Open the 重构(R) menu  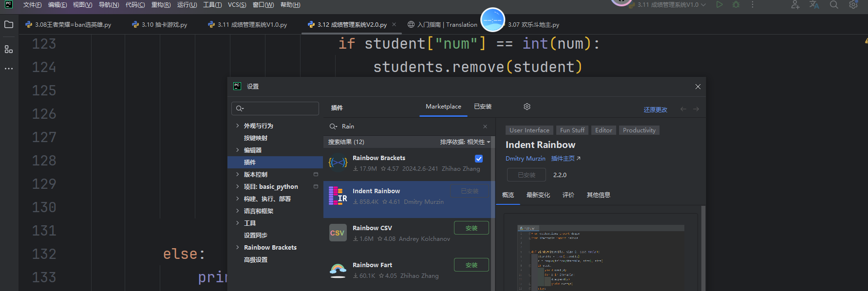(x=161, y=5)
